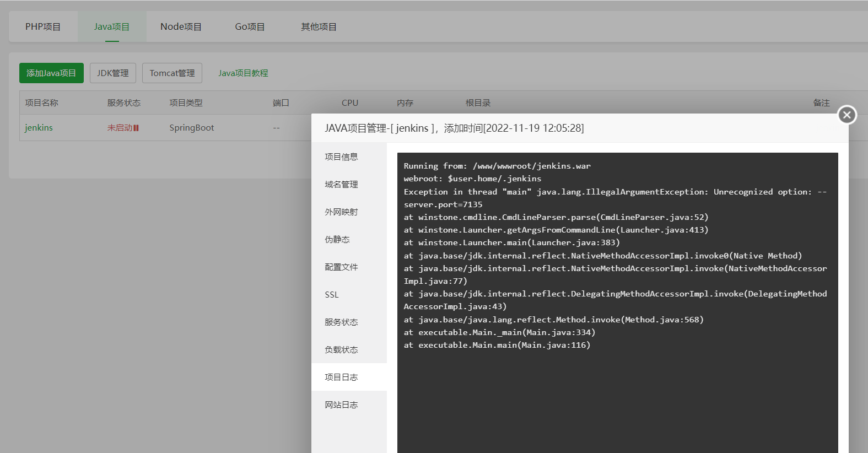Open 伪静态 sidebar item
Screen dimensions: 868x453
click(x=349, y=239)
